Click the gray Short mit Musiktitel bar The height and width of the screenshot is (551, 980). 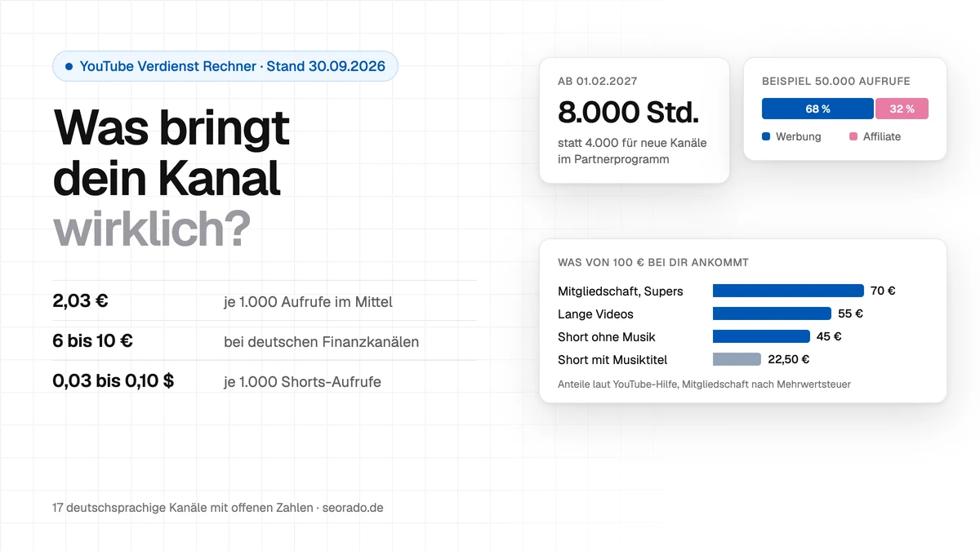[x=737, y=359]
